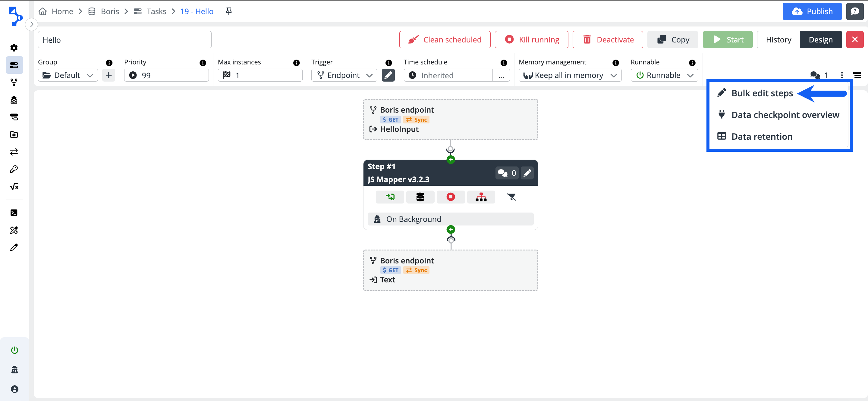Screen dimensions: 868x401
Task: Click the Step #1 pencil edit icon
Action: point(527,173)
